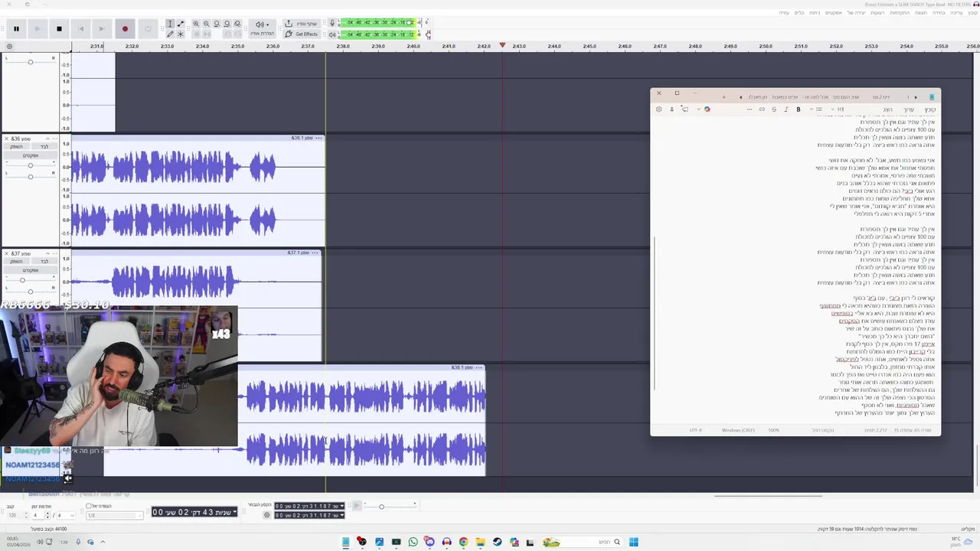This screenshot has width=980, height=551.
Task: Open Notepad settings gear icon
Action: coord(659,109)
